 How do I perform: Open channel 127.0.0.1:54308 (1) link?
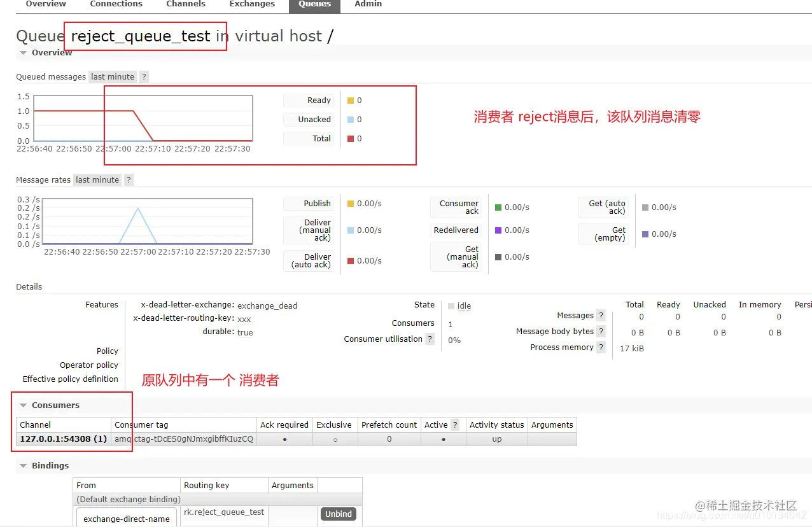63,439
